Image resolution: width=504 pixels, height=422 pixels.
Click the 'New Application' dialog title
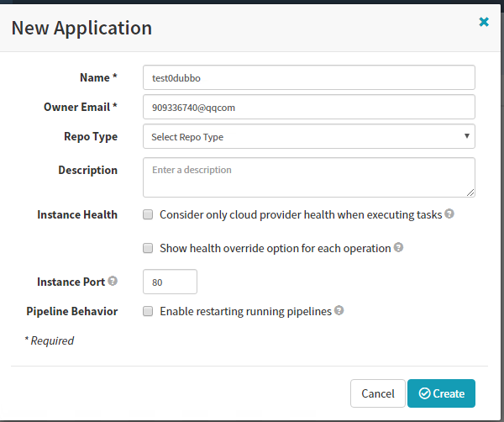(x=81, y=28)
